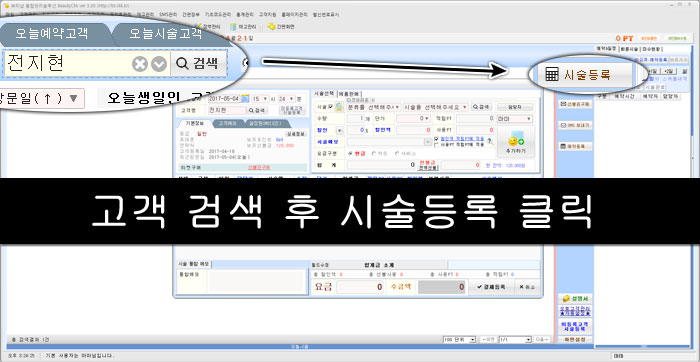Expand the 시술을 선택해주세요 dropdown

coord(435,107)
